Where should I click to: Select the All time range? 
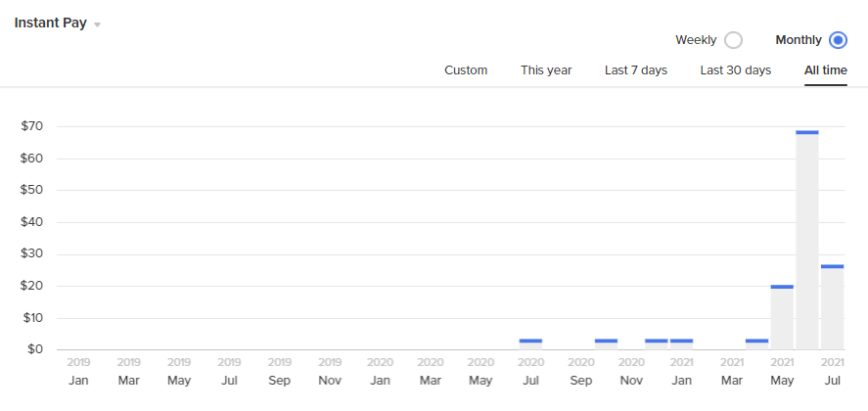(x=826, y=70)
